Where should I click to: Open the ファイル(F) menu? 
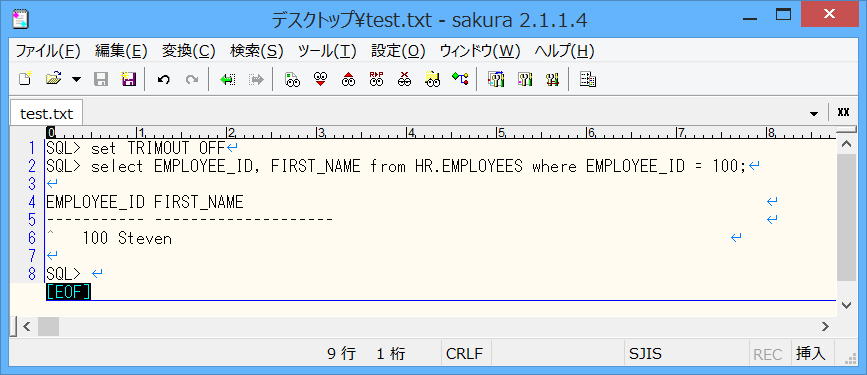click(48, 51)
